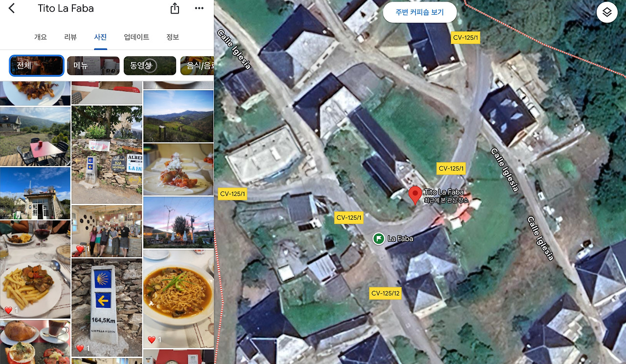This screenshot has width=626, height=364.
Task: Open the 정보 tab
Action: tap(173, 37)
